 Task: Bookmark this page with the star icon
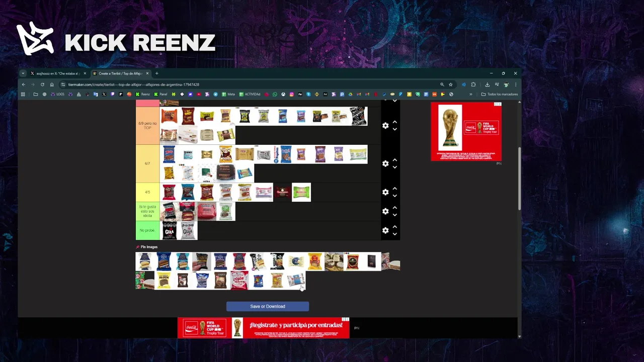tap(451, 84)
